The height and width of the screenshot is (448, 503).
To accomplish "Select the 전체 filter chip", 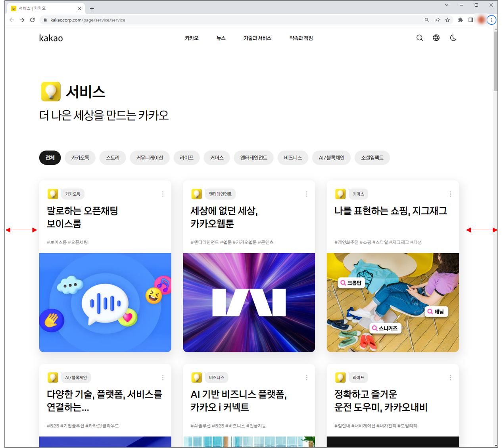I will tap(50, 158).
